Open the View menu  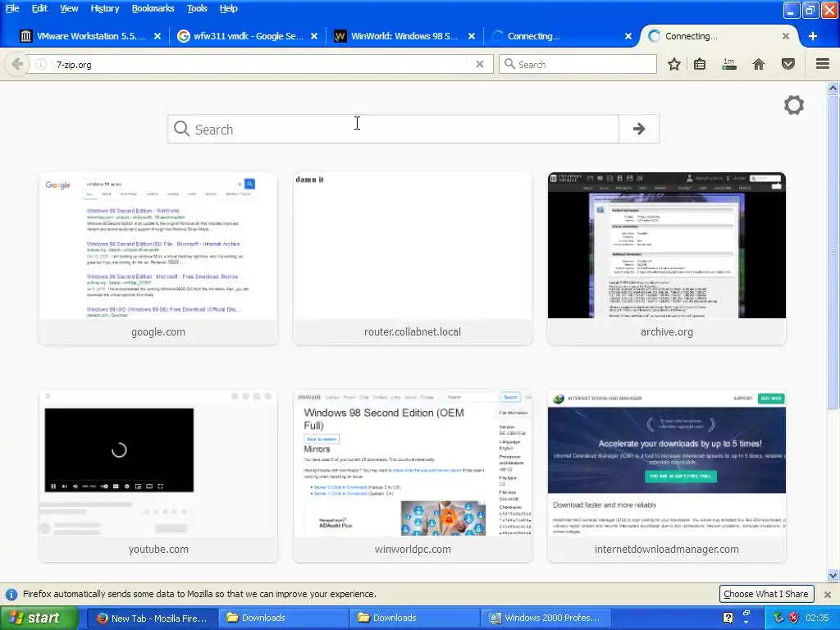(x=69, y=8)
